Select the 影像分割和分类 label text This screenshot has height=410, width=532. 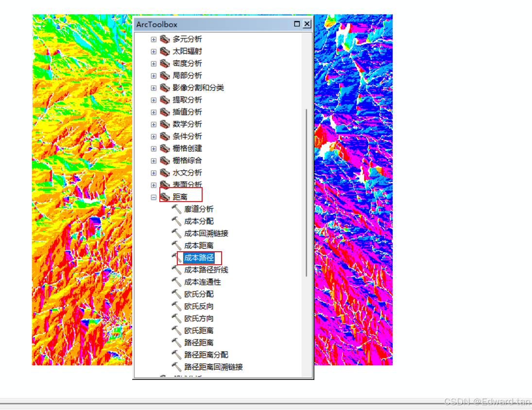(198, 88)
